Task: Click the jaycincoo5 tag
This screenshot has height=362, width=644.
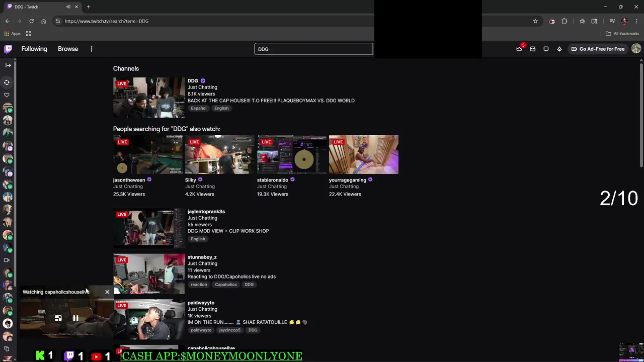Action: [x=230, y=330]
